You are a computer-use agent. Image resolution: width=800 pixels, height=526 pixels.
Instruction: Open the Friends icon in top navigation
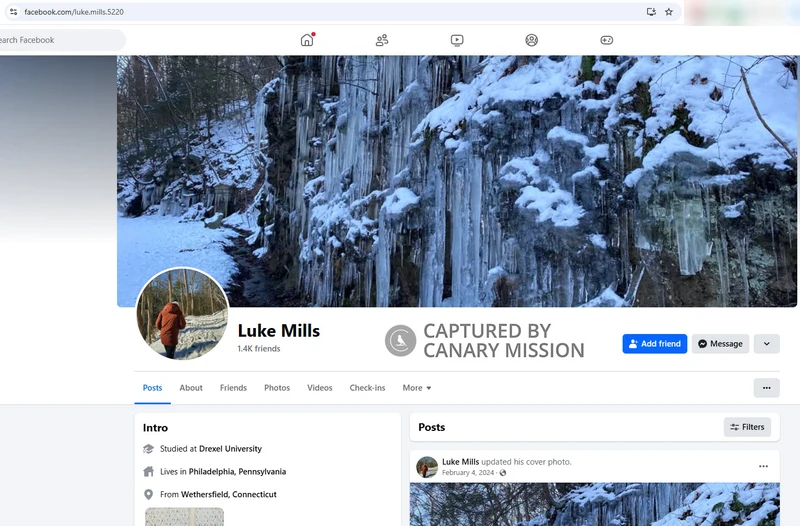tap(382, 40)
